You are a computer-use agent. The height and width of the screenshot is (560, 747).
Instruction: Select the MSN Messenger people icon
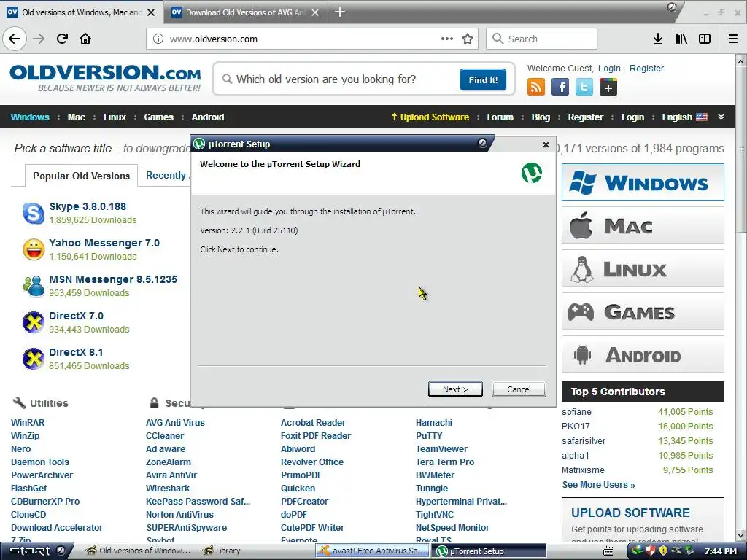[x=34, y=286]
